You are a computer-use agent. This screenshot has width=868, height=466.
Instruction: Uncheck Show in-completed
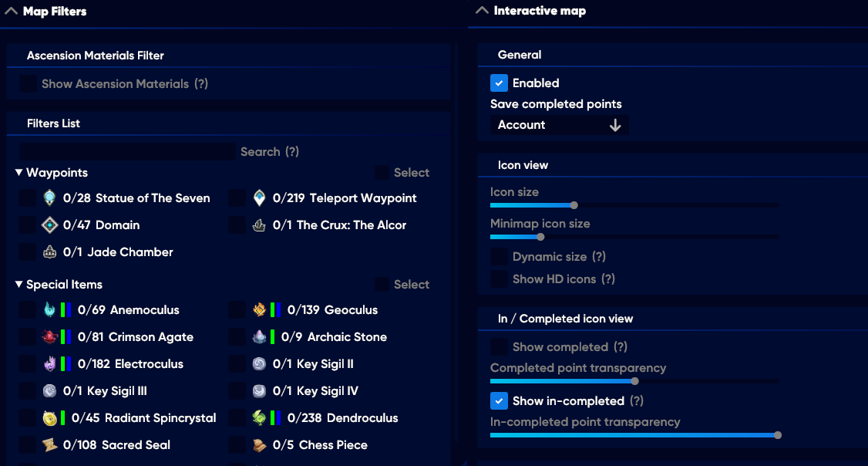coord(500,400)
